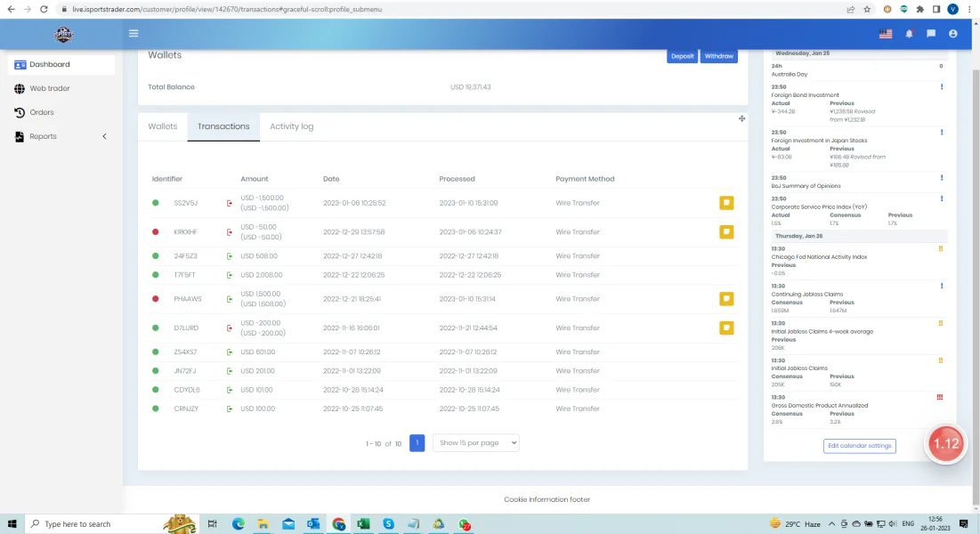The image size is (980, 534).
Task: Click the Deposit button
Action: [x=682, y=56]
